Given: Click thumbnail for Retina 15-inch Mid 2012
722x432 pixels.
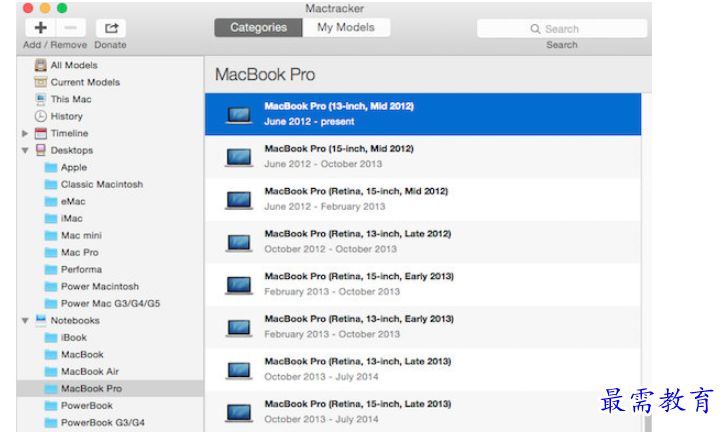Looking at the screenshot, I should (239, 200).
